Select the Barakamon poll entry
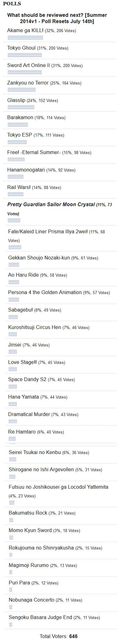127x644 pixels. coord(36,118)
